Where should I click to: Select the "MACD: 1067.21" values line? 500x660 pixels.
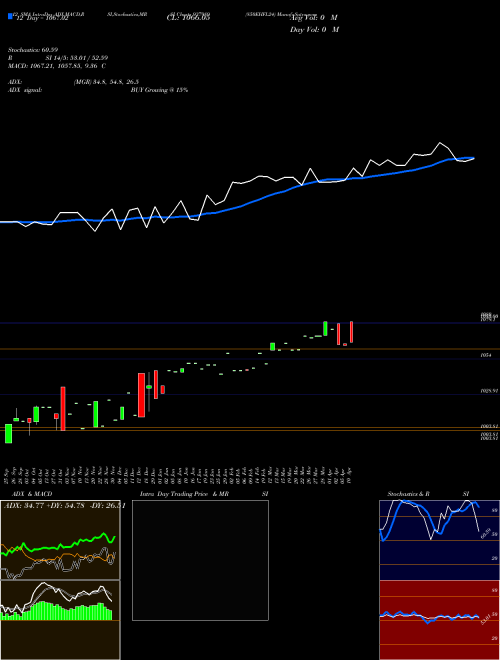pyautogui.click(x=57, y=66)
